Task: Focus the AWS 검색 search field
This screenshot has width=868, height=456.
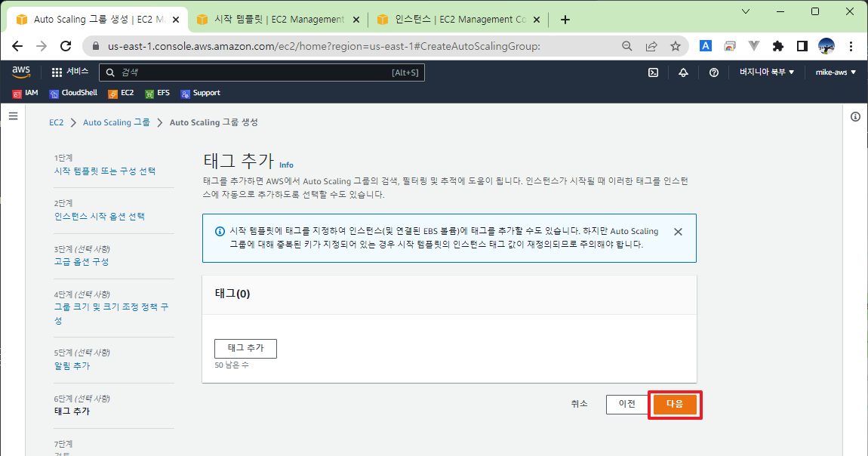Action: [262, 72]
